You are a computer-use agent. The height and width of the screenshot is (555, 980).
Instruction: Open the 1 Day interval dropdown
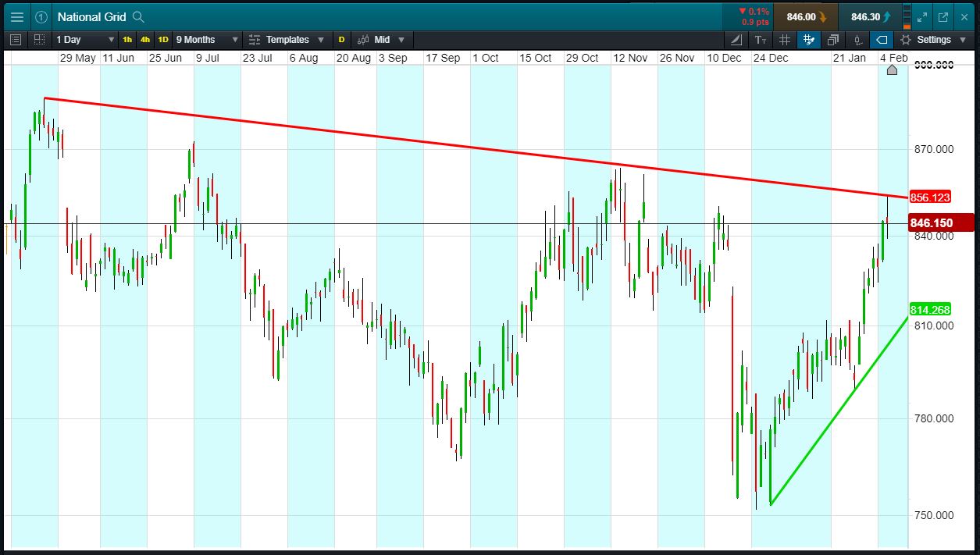point(85,39)
